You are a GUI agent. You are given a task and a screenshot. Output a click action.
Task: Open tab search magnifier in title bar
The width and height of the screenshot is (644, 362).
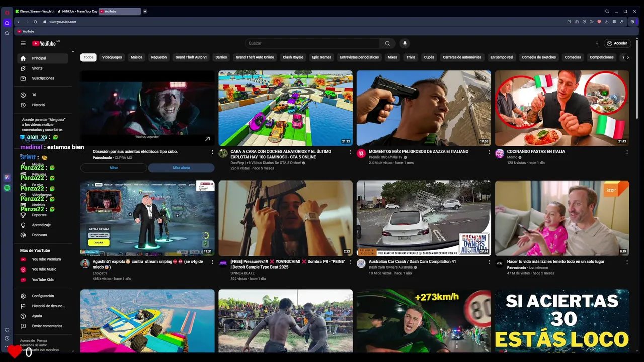click(x=607, y=11)
